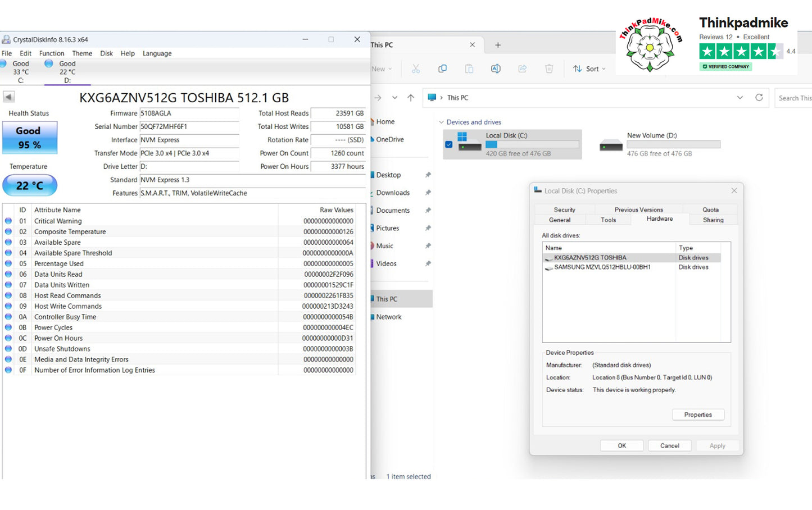Viewport: 812px width, 510px height.
Task: Click the New Volume (D:) usage bar
Action: pyautogui.click(x=673, y=144)
